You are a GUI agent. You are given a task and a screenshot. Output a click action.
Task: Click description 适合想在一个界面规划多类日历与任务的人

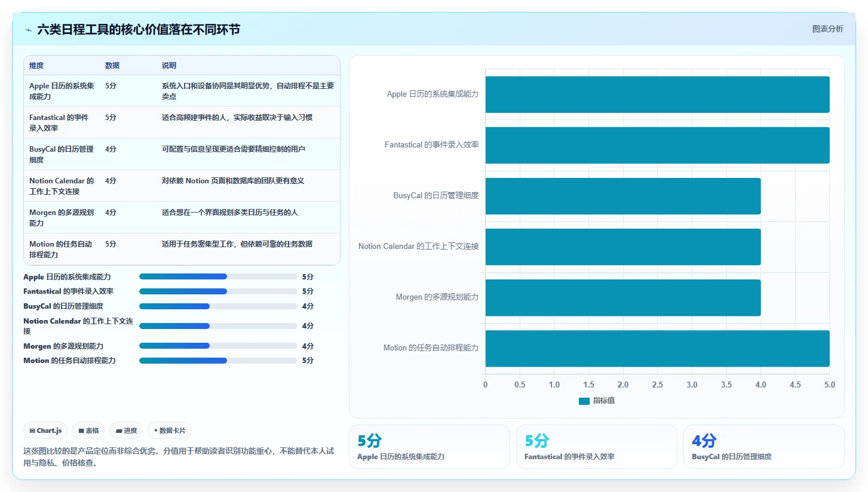(230, 212)
